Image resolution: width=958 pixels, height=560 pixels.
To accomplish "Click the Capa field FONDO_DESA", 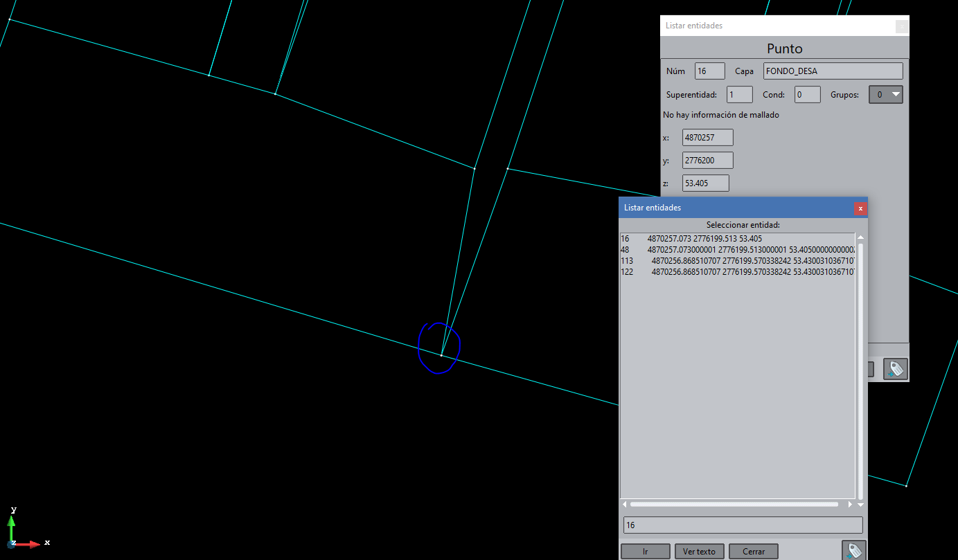I will click(x=833, y=71).
